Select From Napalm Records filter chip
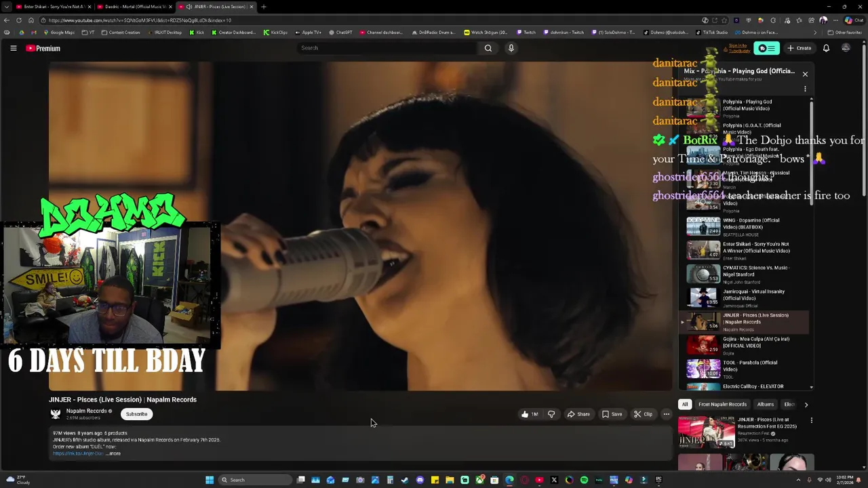This screenshot has height=488, width=868. click(722, 405)
